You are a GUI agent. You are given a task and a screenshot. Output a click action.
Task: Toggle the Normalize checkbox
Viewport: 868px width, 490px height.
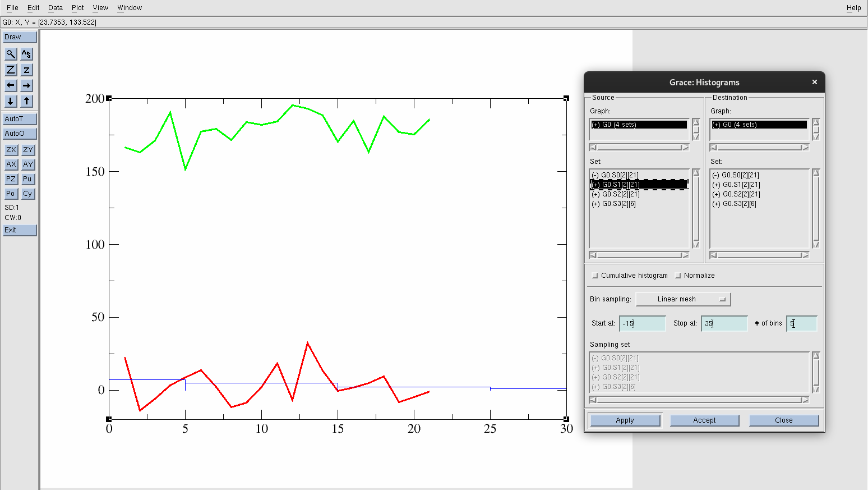click(678, 276)
